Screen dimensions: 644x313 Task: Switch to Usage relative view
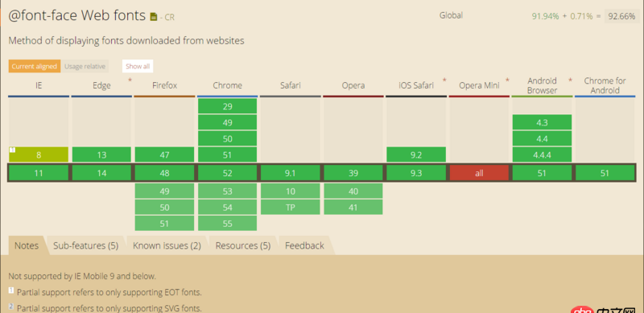[85, 66]
